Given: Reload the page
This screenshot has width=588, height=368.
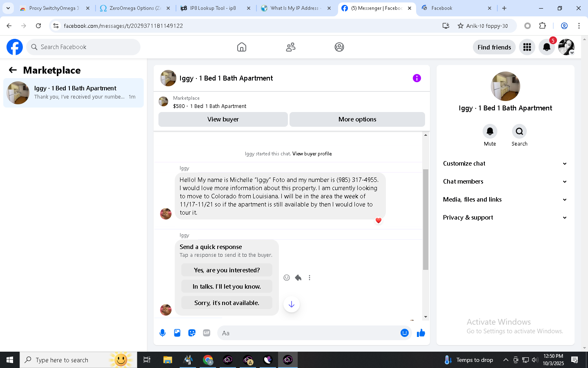Looking at the screenshot, I should 38,26.
